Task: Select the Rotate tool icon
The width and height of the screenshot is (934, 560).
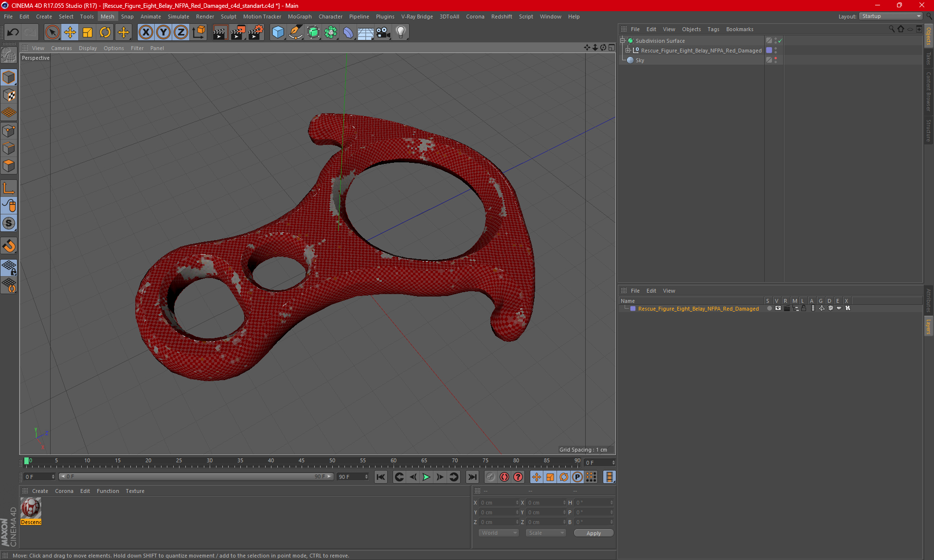Action: point(105,33)
